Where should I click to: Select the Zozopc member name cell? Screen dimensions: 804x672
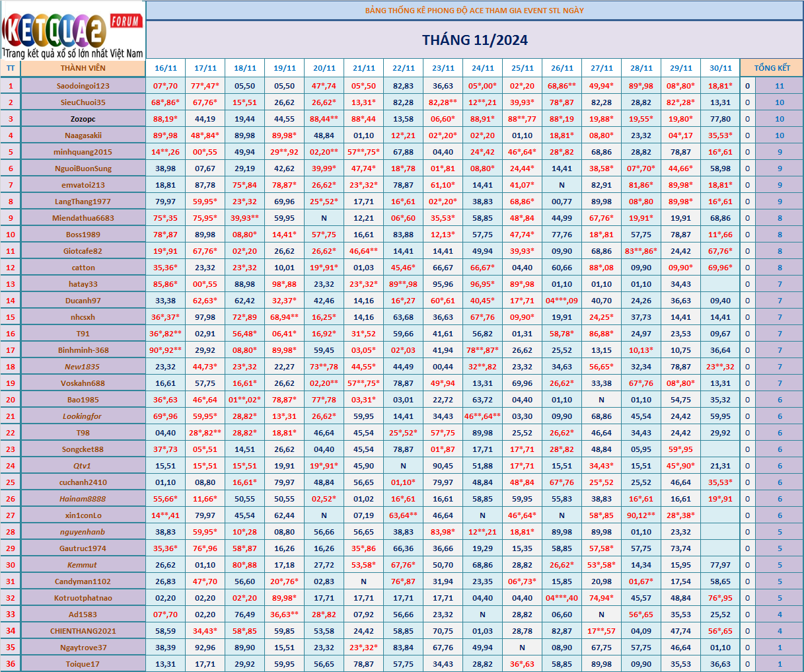point(83,119)
